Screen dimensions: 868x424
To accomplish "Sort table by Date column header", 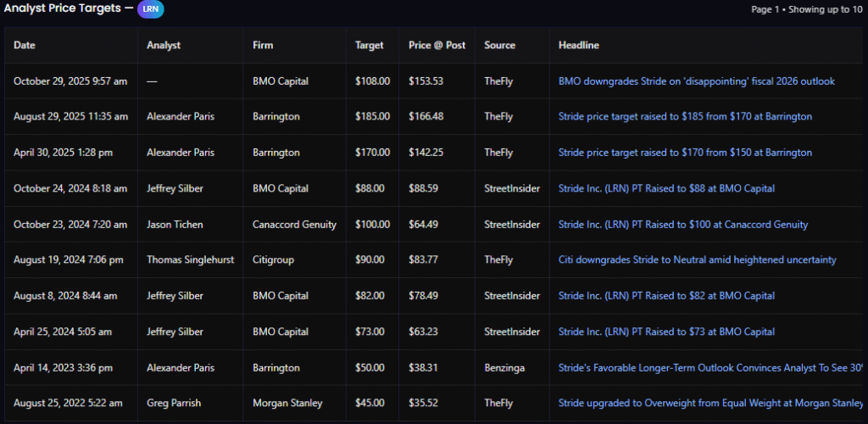I will point(25,45).
